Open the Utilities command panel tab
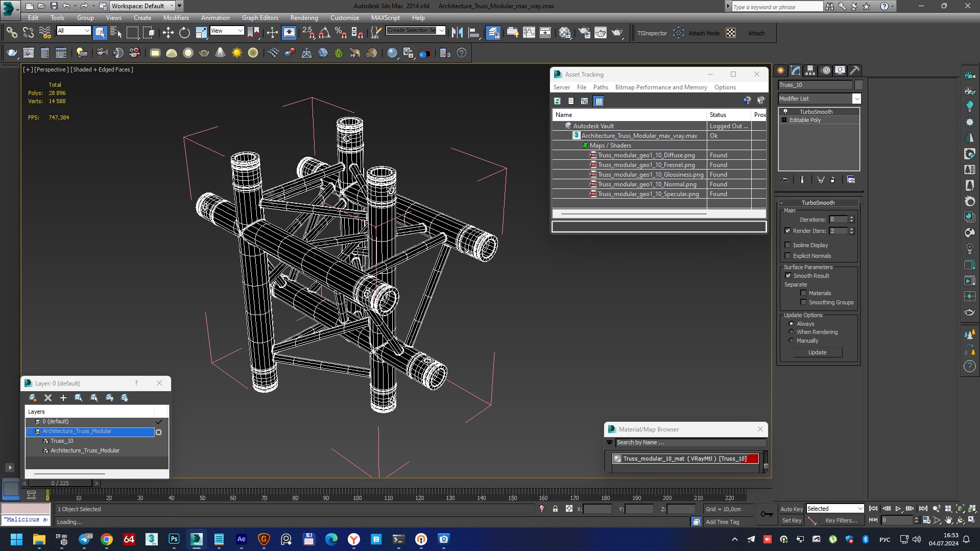 pos(855,70)
